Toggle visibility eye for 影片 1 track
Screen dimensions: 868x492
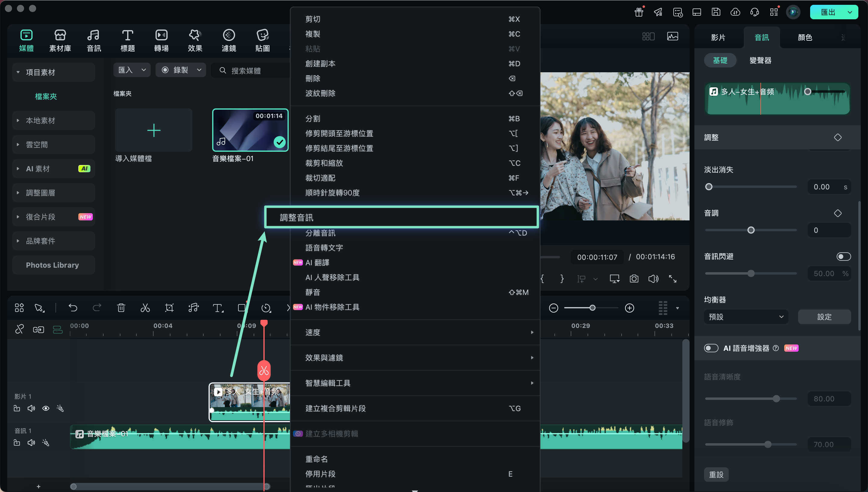(x=46, y=408)
